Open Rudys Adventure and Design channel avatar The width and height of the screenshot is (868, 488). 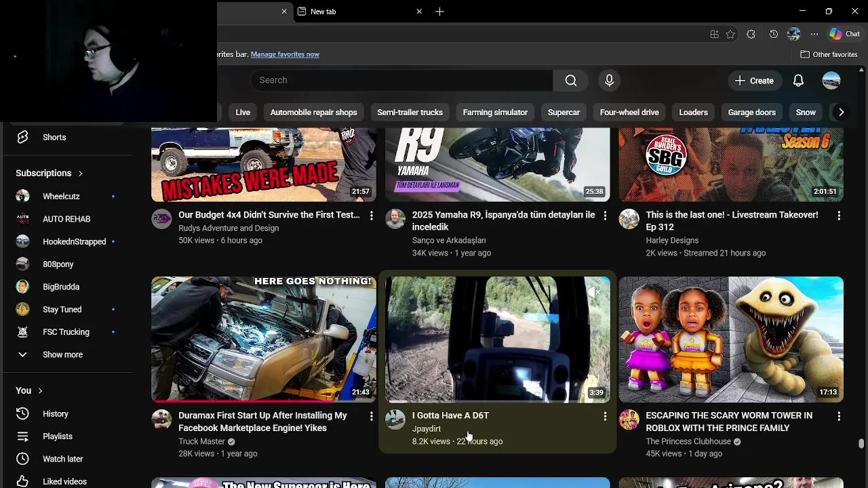161,219
